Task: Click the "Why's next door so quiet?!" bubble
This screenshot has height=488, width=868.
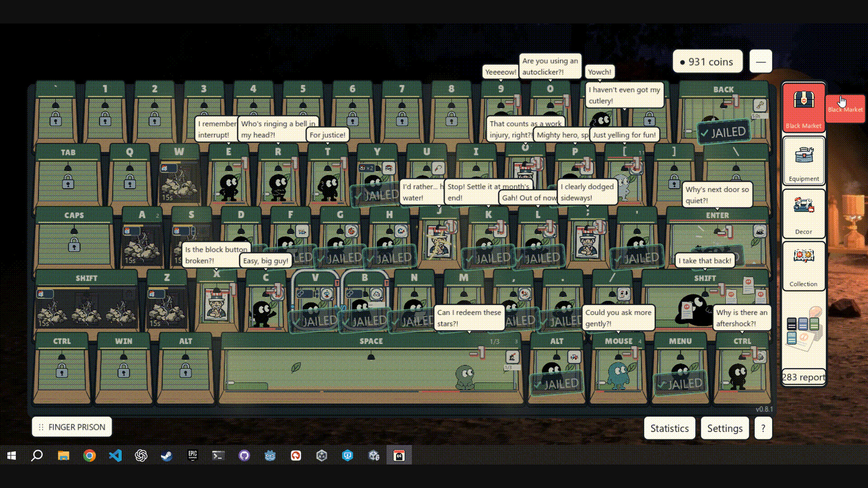Action: tap(717, 195)
